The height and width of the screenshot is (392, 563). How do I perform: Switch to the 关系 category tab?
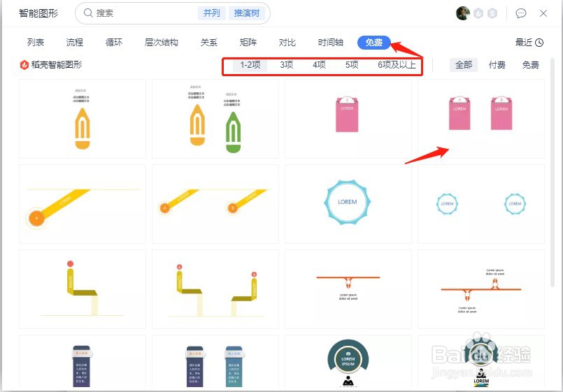click(x=208, y=43)
